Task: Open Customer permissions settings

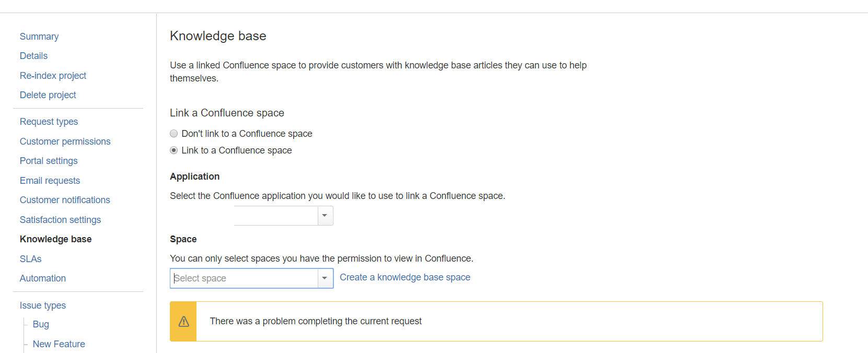Action: (x=65, y=142)
